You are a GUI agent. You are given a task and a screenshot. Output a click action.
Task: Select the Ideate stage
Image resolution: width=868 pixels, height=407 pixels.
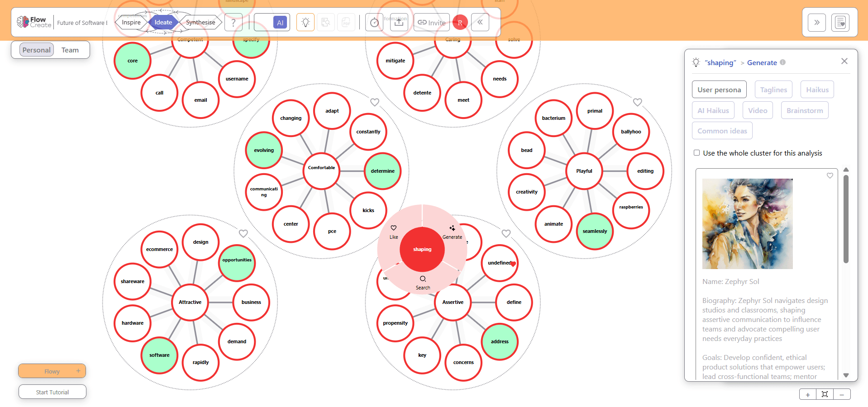point(163,22)
